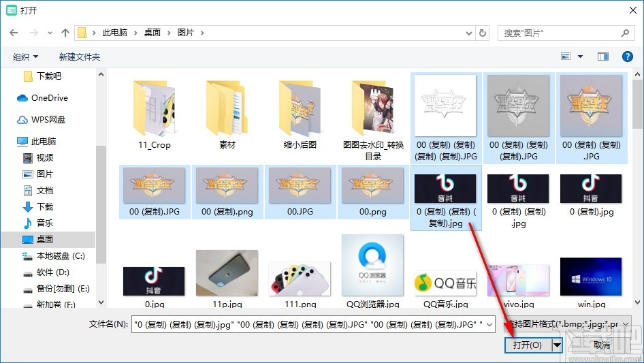Viewport: 644px width, 363px height.
Task: Open 备份[勿删] (E:) drive
Action: click(56, 289)
